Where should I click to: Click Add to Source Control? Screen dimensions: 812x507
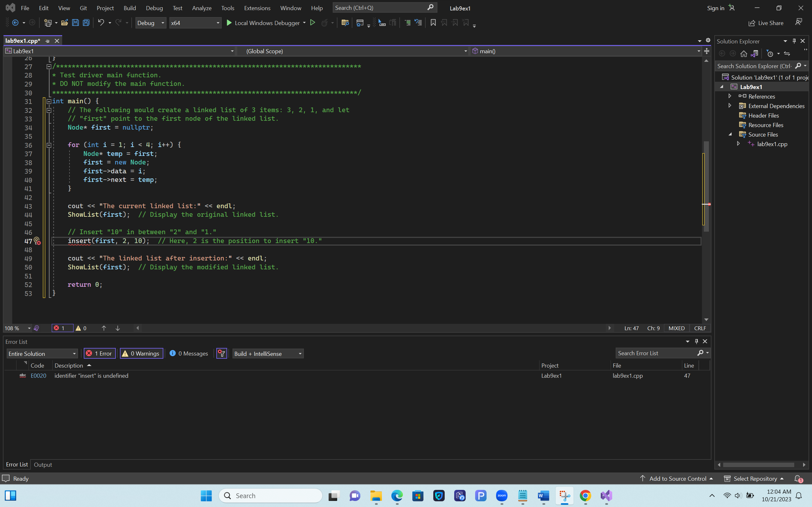click(x=677, y=478)
